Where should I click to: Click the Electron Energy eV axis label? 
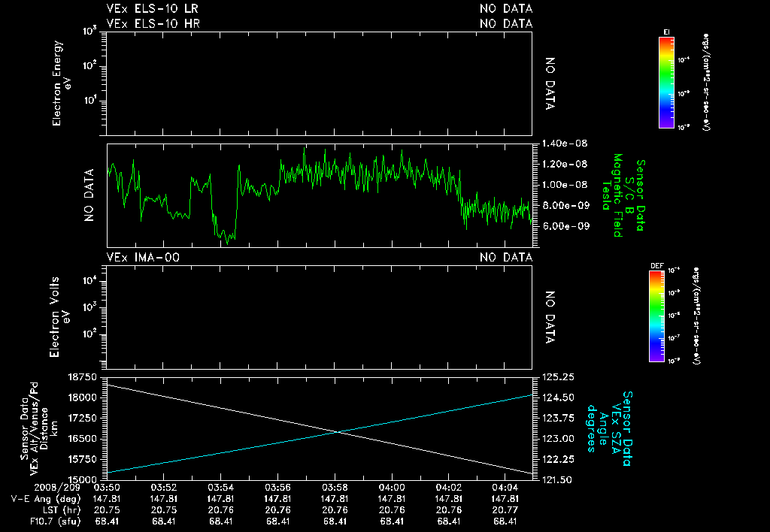(62, 83)
